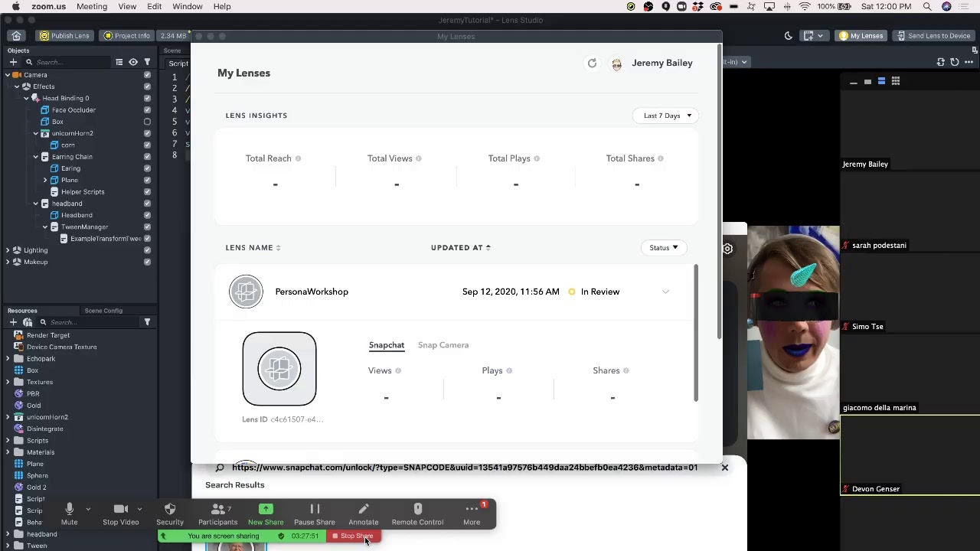The height and width of the screenshot is (551, 980).
Task: Enable the Box object checkbox
Action: pos(147,122)
